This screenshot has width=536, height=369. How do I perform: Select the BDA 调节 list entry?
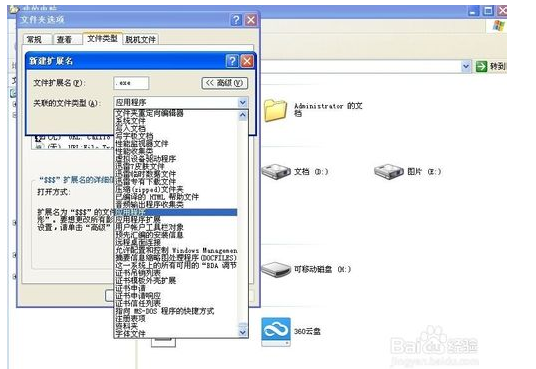[176, 265]
